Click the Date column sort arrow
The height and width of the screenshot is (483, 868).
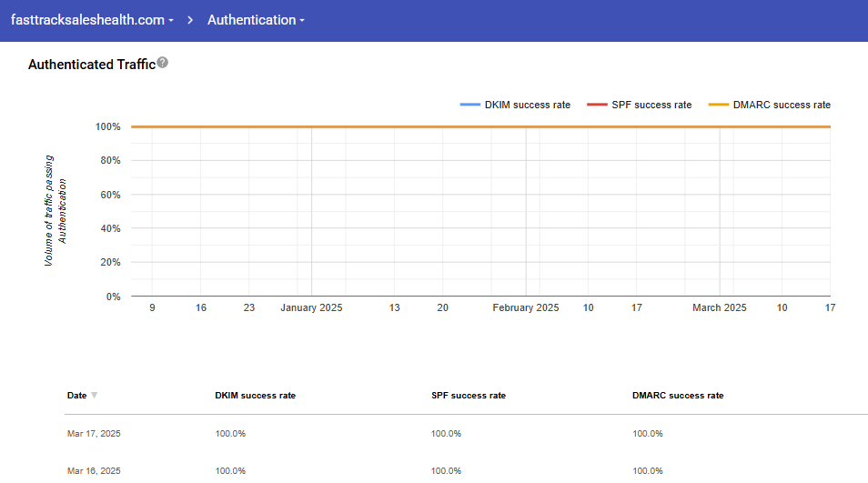click(x=95, y=396)
